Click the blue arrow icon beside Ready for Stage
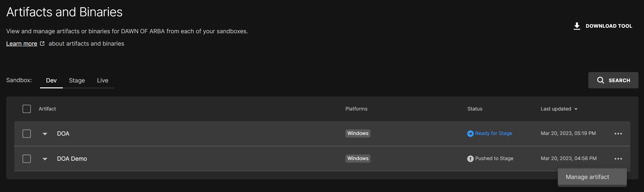644x192 pixels. point(470,133)
